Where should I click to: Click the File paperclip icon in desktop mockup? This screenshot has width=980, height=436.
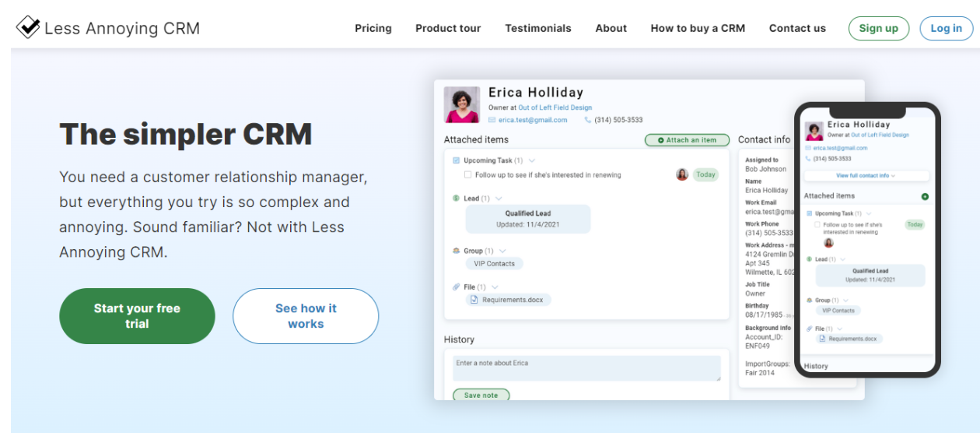457,287
